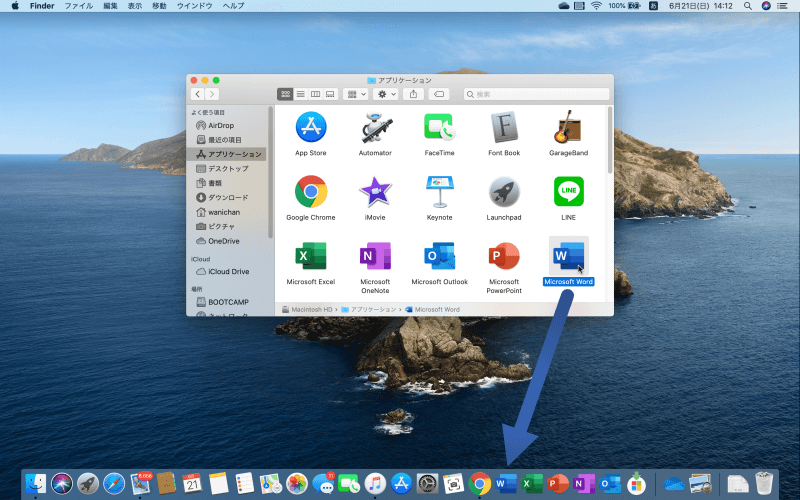Open Calendar from the Dock
Screen dimensions: 800x500
tap(192, 483)
